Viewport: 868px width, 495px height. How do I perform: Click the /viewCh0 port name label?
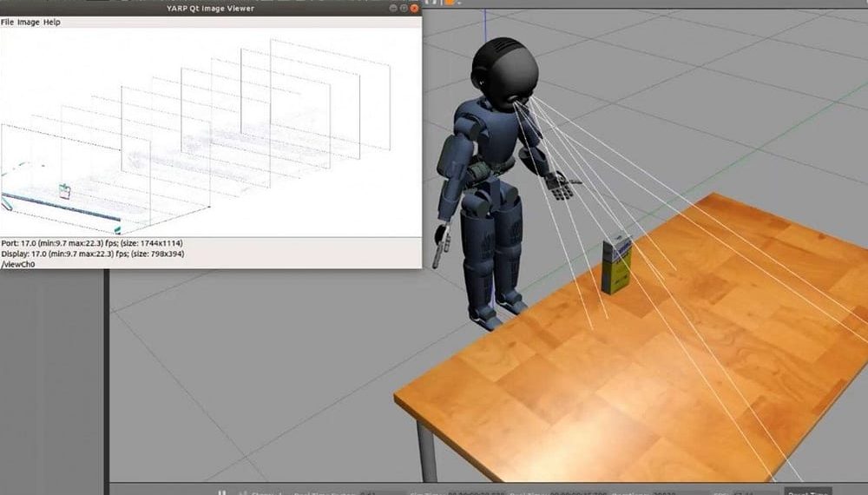pyautogui.click(x=16, y=262)
